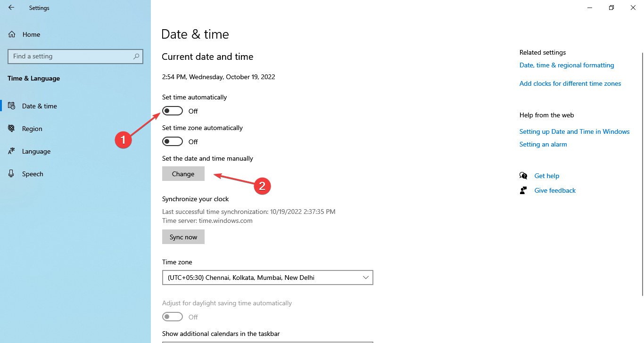644x343 pixels.
Task: Click the Last successful time synchronization text
Action: [248, 212]
